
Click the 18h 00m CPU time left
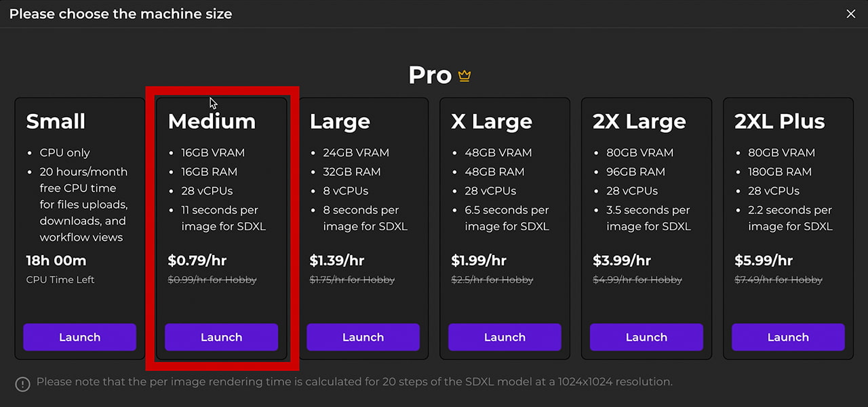(x=56, y=260)
